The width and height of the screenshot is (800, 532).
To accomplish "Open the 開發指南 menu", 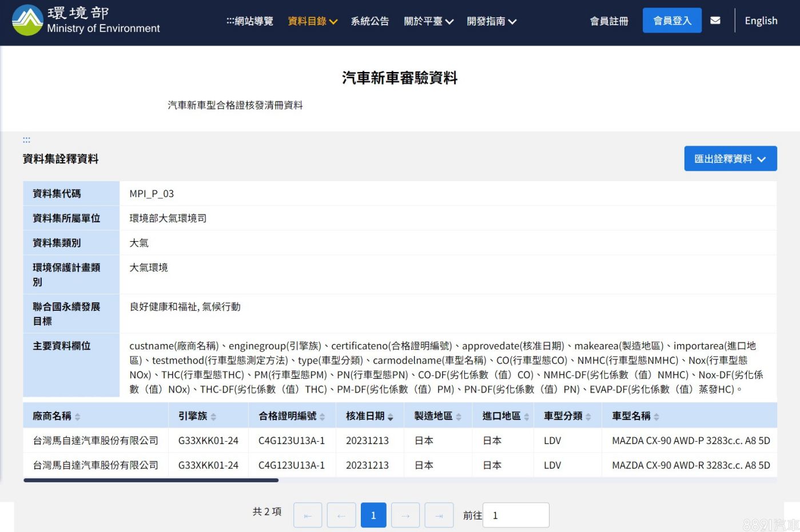I will pyautogui.click(x=491, y=21).
